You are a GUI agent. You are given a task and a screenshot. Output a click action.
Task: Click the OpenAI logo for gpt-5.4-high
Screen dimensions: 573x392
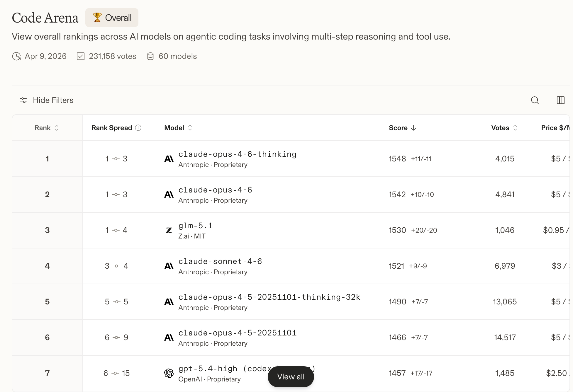(169, 373)
